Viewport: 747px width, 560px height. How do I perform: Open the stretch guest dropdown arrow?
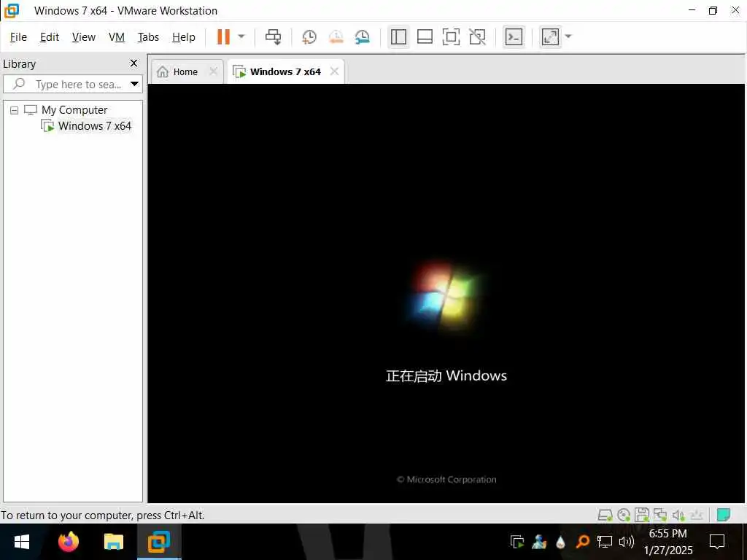coord(568,36)
